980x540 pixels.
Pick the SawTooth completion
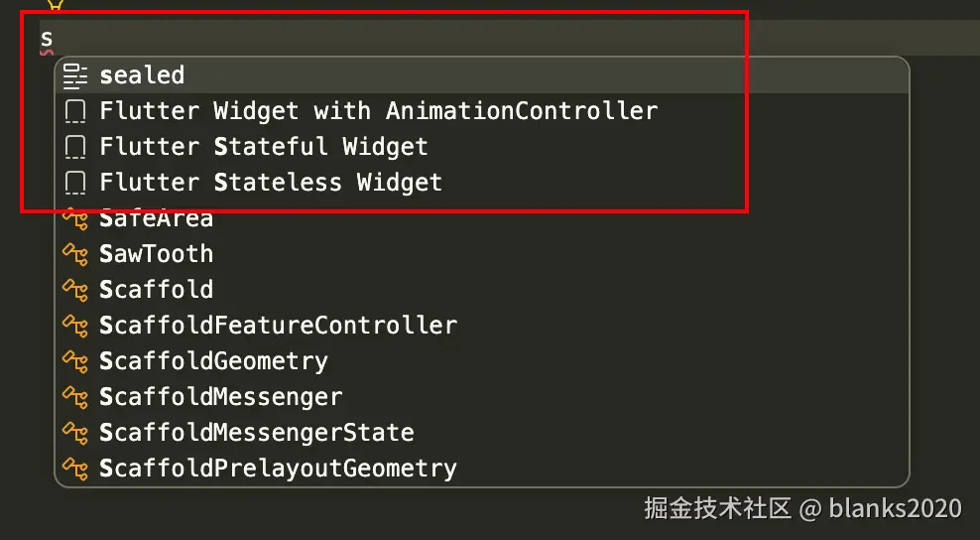coord(482,254)
